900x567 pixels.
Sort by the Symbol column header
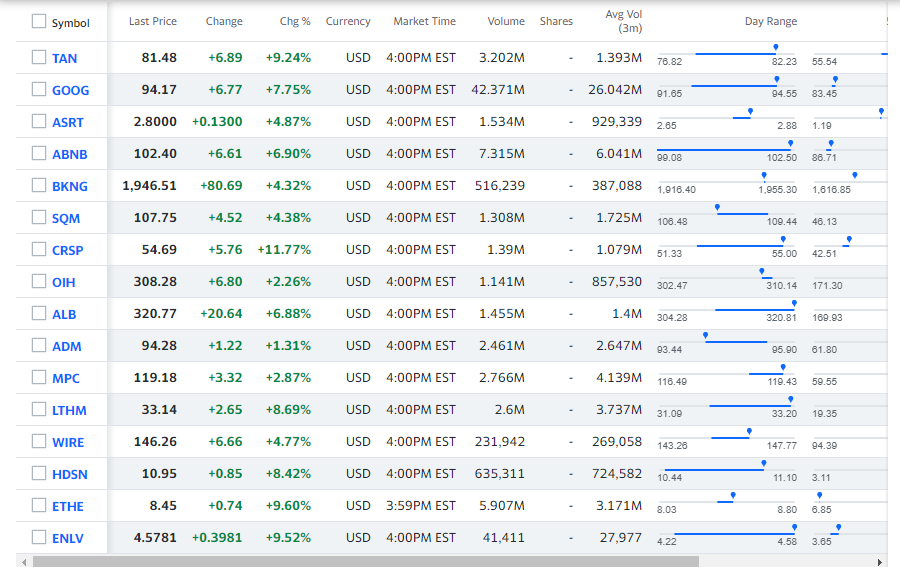(x=71, y=23)
